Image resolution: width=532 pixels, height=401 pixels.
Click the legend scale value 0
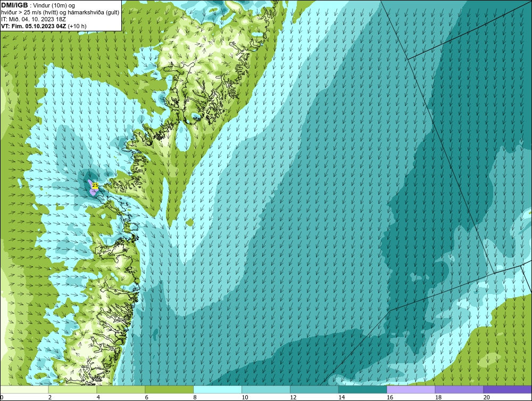tap(2, 397)
